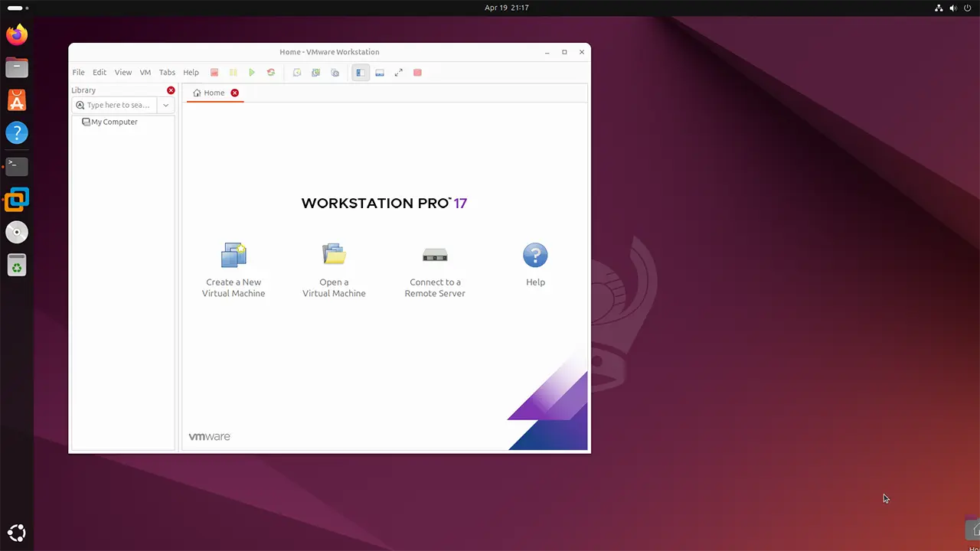Click Create a New Virtual Machine icon
Screen dimensions: 980x551
tap(234, 255)
